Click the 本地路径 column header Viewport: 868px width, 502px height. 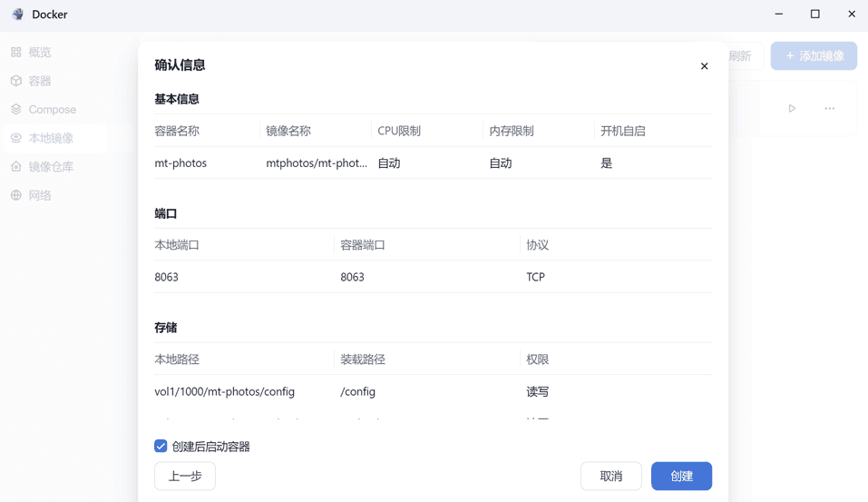177,359
